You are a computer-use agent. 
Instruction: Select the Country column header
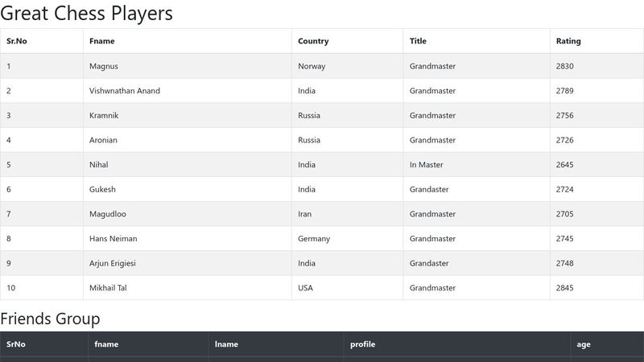click(x=313, y=41)
